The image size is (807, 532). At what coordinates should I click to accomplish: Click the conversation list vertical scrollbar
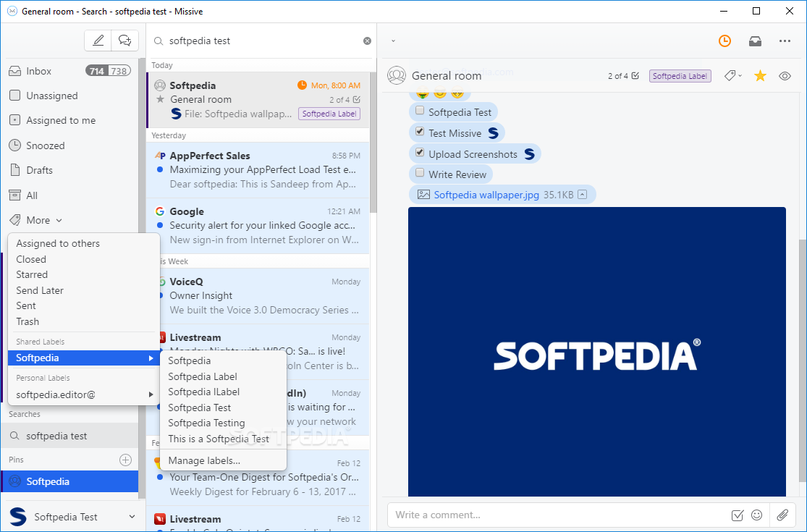(x=373, y=142)
